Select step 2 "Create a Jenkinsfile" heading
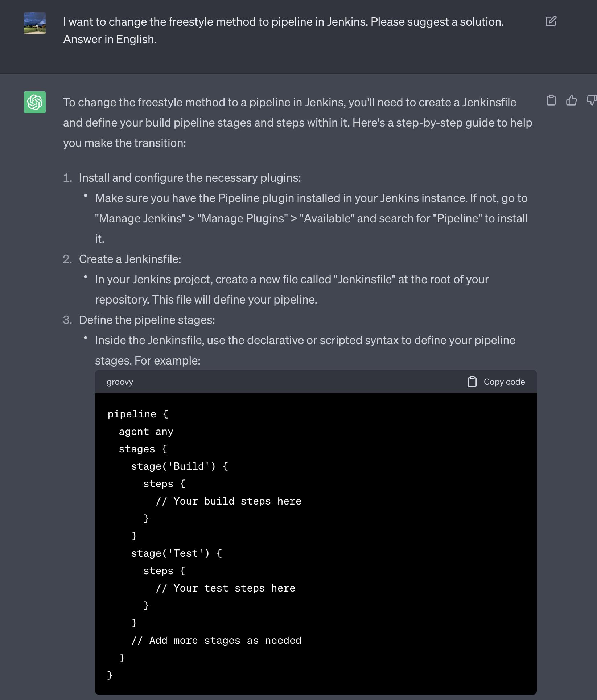Screen dimensions: 597x700 point(130,259)
